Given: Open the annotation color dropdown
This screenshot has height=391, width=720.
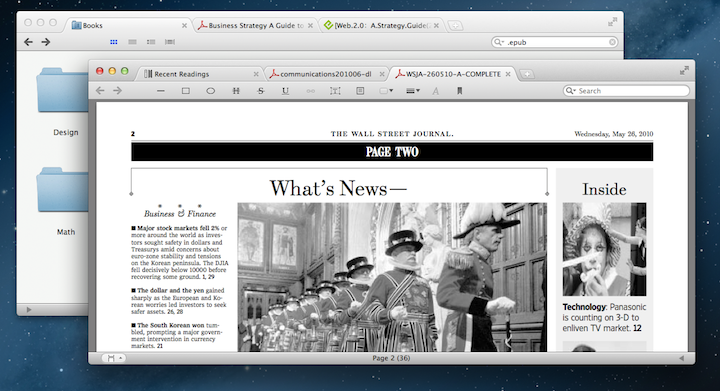Looking at the screenshot, I should (x=386, y=91).
